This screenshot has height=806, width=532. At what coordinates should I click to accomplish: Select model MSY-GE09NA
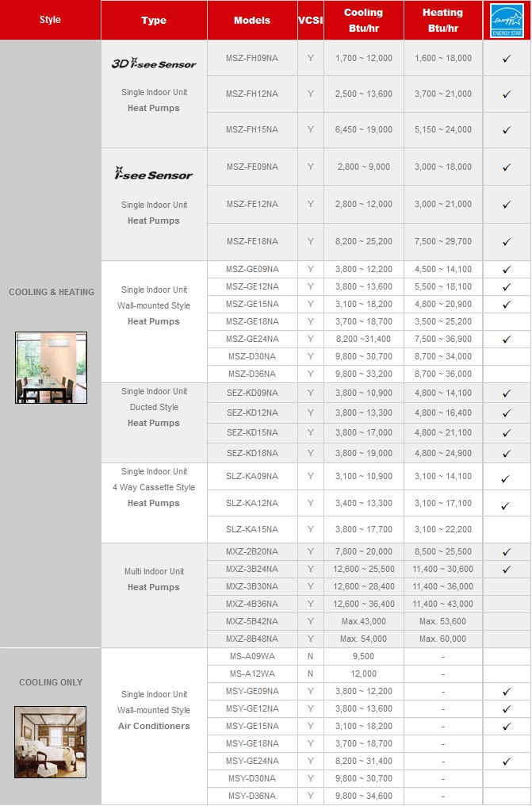(x=252, y=692)
